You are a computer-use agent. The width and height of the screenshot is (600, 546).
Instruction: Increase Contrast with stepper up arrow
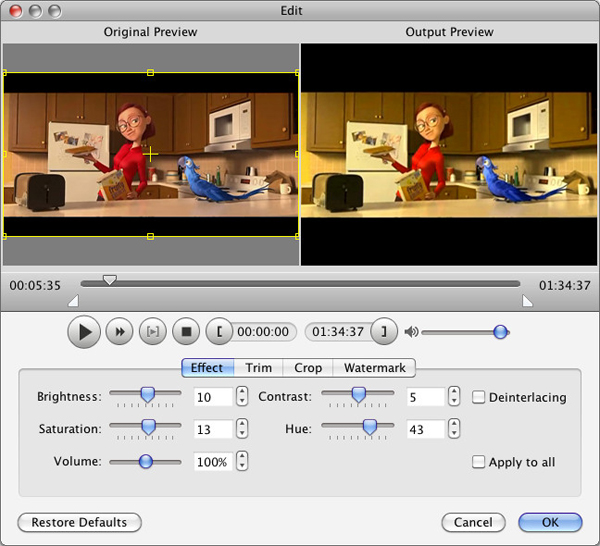coord(454,391)
